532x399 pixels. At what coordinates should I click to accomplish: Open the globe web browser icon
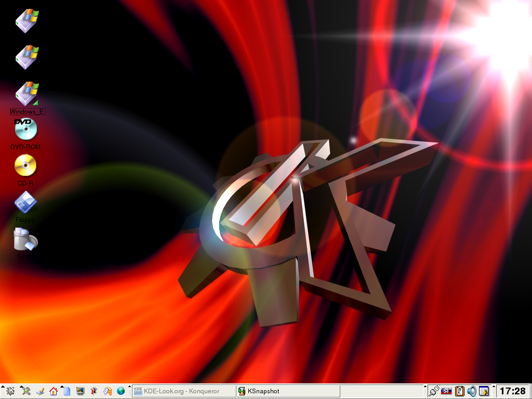(x=121, y=391)
